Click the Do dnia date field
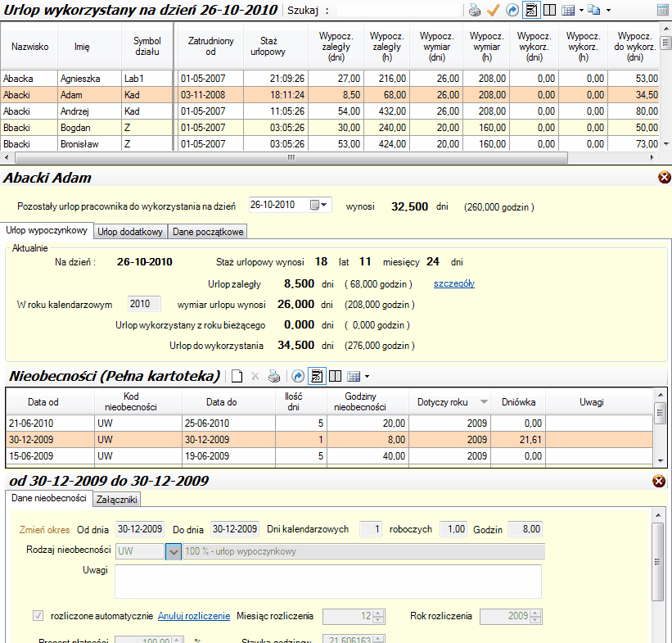 coord(234,529)
